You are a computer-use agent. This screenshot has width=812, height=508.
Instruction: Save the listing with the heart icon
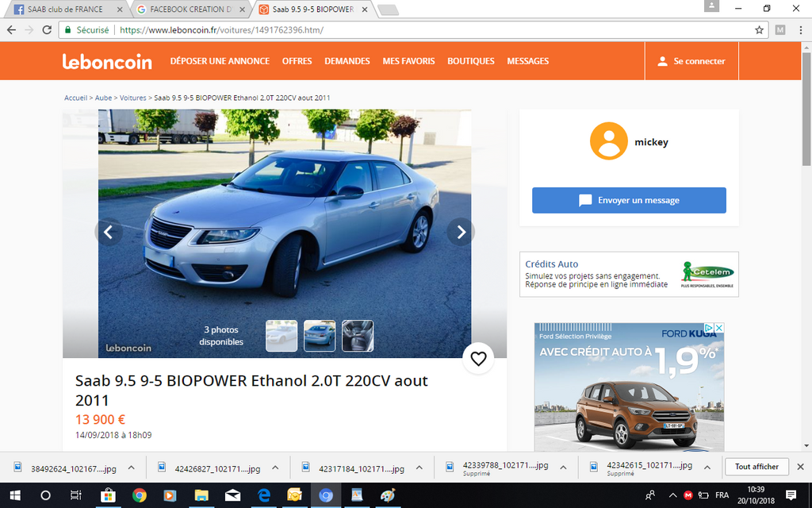pos(478,358)
